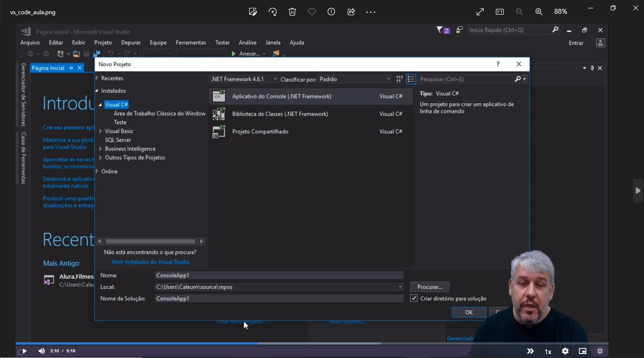Screen dimensions: 644x358
Task: Mute the video with speaker icon
Action: coord(42,351)
